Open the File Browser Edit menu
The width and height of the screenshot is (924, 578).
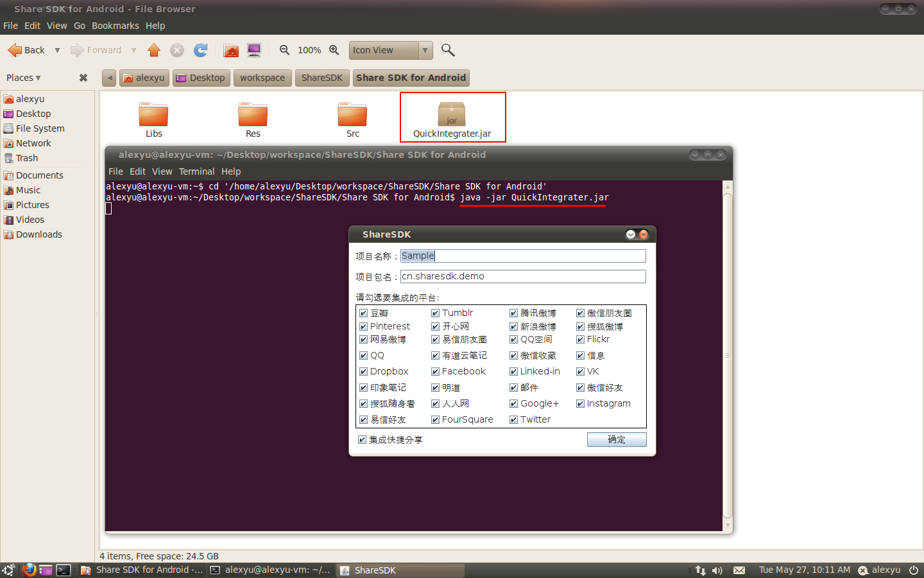(x=33, y=26)
